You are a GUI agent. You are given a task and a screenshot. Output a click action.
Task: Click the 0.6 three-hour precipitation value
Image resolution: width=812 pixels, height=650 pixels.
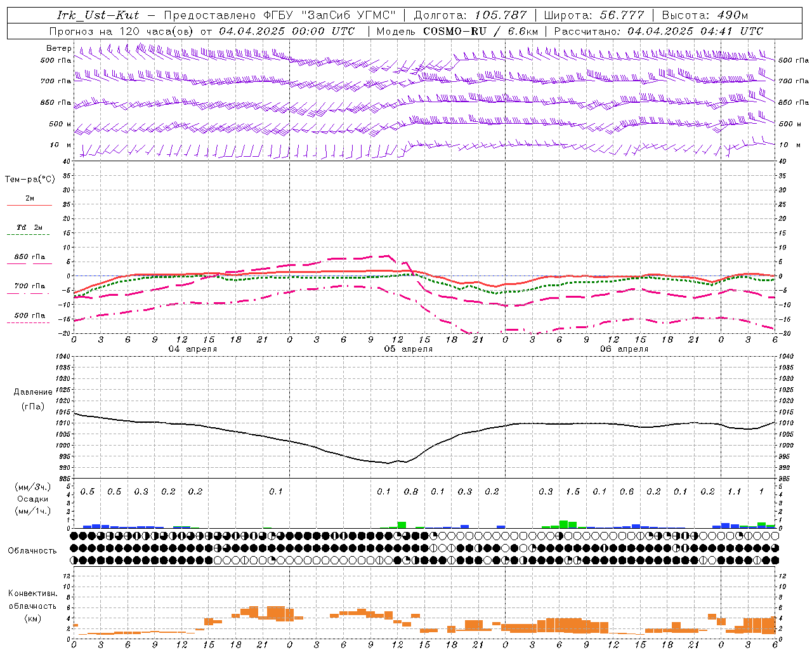627,492
